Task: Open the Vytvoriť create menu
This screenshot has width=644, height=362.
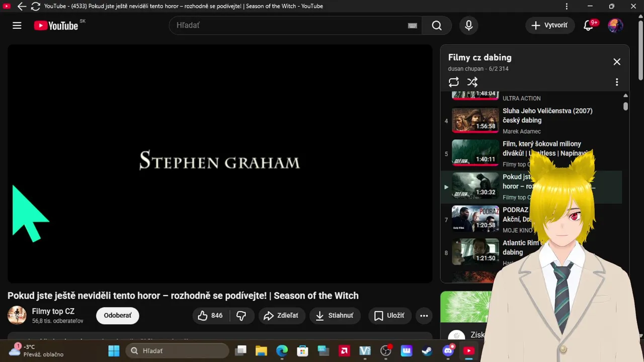Action: coord(550,25)
